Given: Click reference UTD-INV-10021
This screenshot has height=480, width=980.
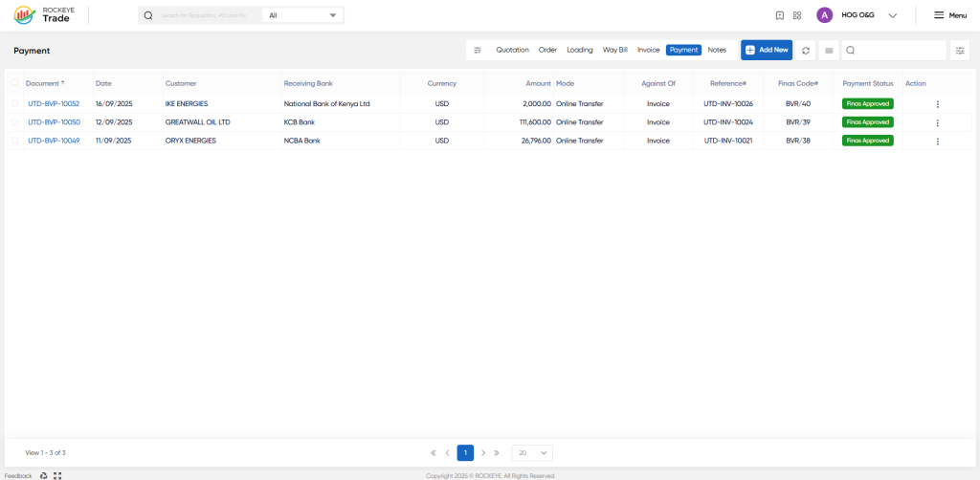Looking at the screenshot, I should [x=728, y=142].
